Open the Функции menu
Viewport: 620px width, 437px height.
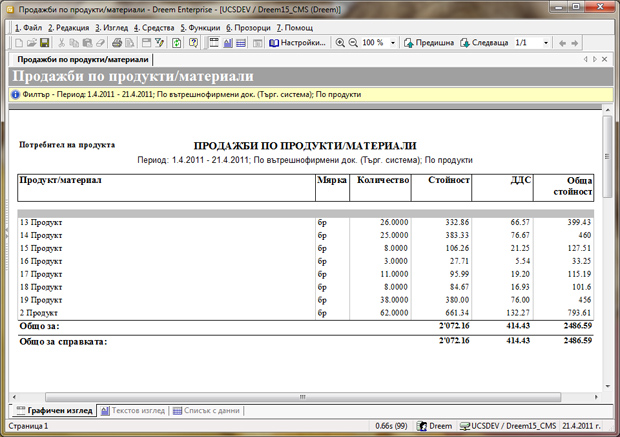(x=200, y=28)
